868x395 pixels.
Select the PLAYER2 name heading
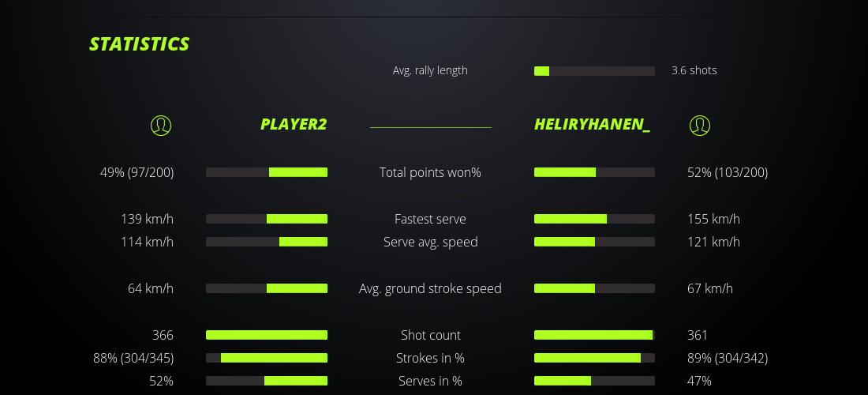click(x=294, y=125)
